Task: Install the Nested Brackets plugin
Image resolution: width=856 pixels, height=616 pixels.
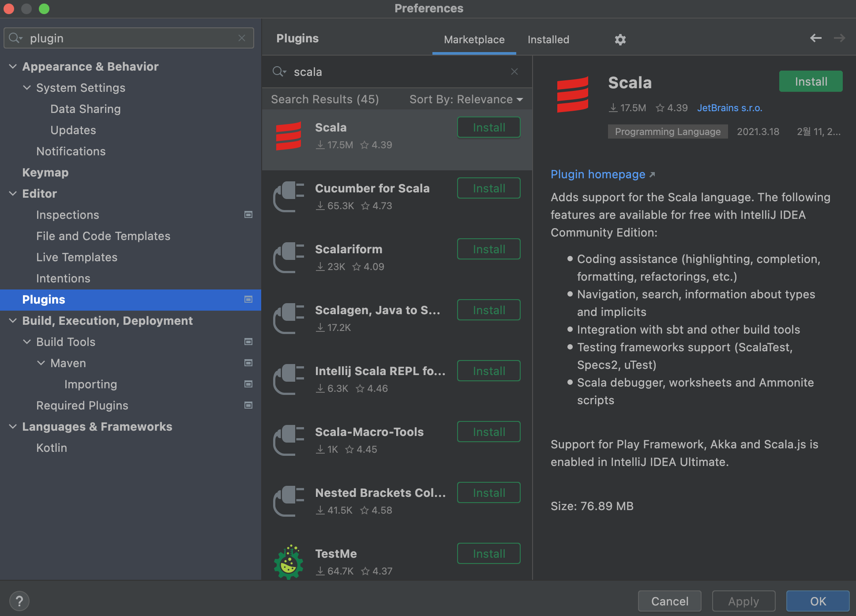Action: point(488,493)
